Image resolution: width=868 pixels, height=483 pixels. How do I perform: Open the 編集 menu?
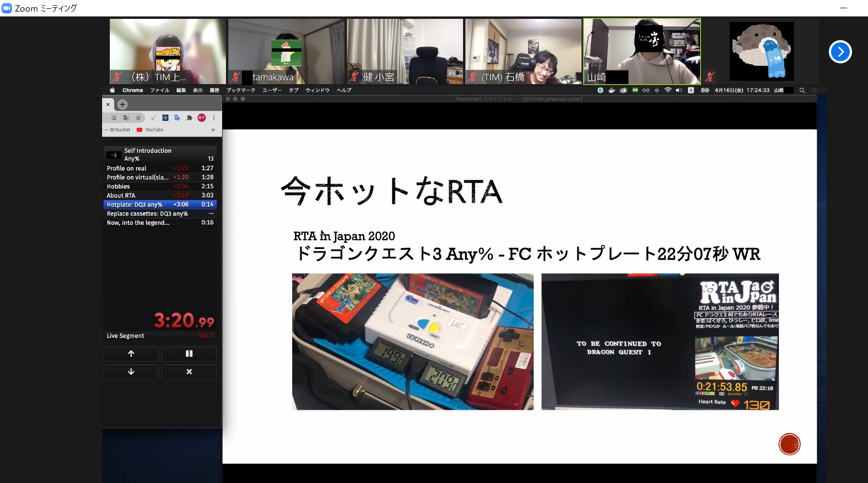click(x=181, y=90)
